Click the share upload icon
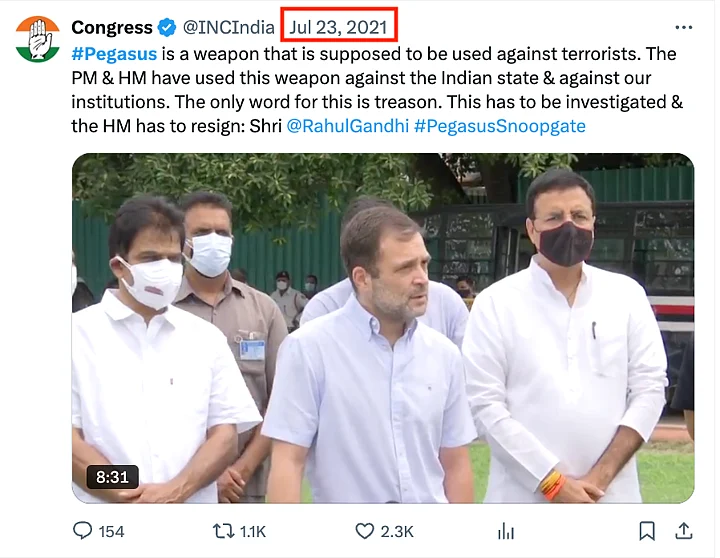 pos(684,531)
